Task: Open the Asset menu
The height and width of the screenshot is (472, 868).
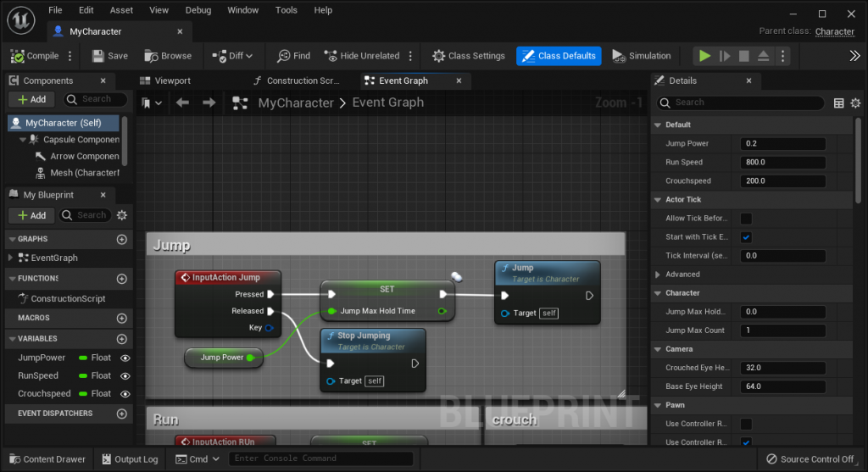Action: [x=121, y=10]
